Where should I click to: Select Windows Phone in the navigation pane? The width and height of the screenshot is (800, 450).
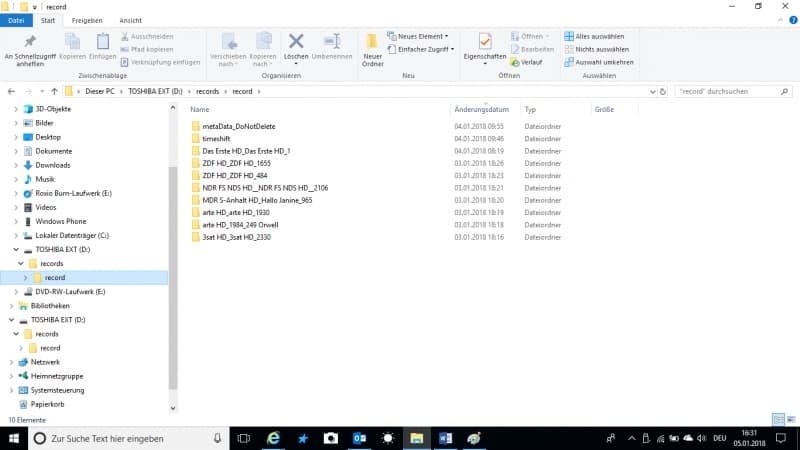point(60,221)
